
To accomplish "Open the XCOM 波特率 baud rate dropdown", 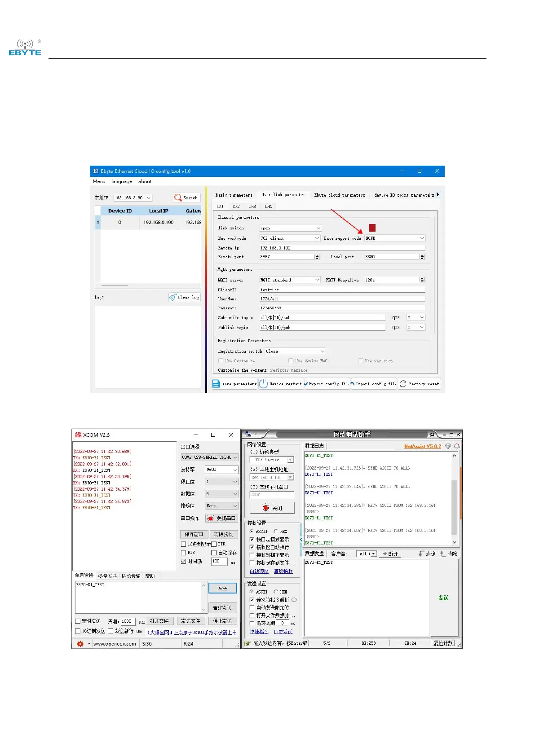I will (221, 470).
